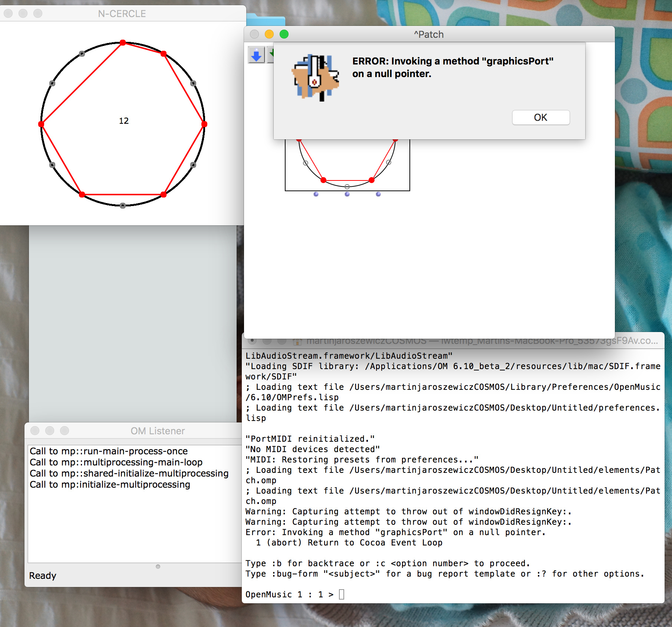672x627 pixels.
Task: Toggle the red point at one o'clock in N-CERCLE
Action: pyautogui.click(x=164, y=54)
